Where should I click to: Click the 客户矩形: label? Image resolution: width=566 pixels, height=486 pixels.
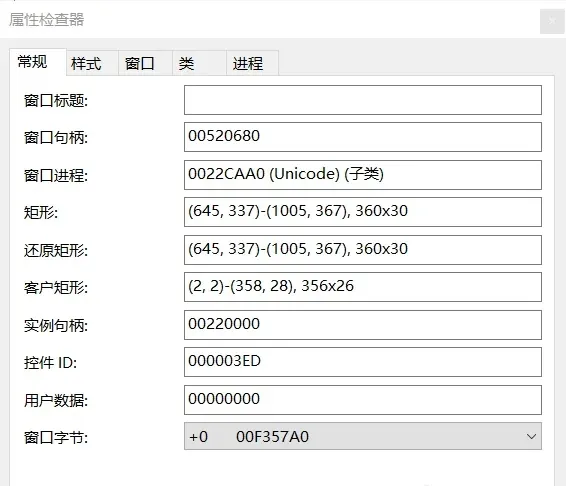pyautogui.click(x=56, y=288)
